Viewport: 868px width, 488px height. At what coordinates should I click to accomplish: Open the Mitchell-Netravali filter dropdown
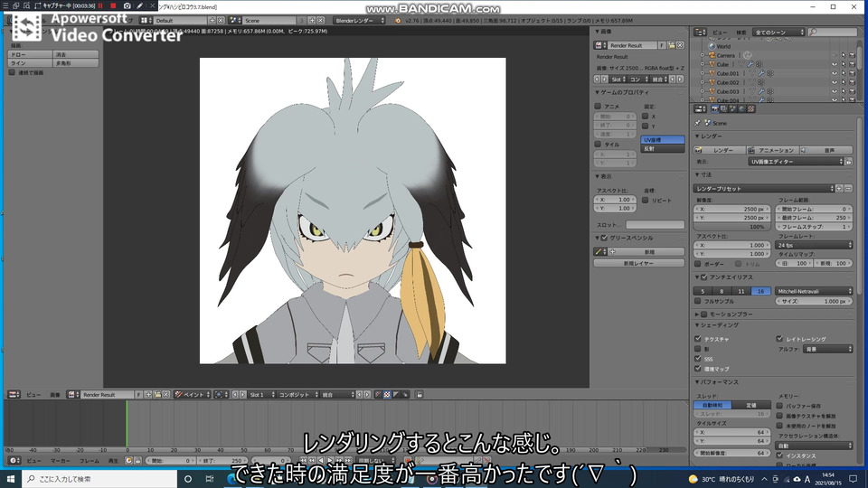[x=814, y=291]
